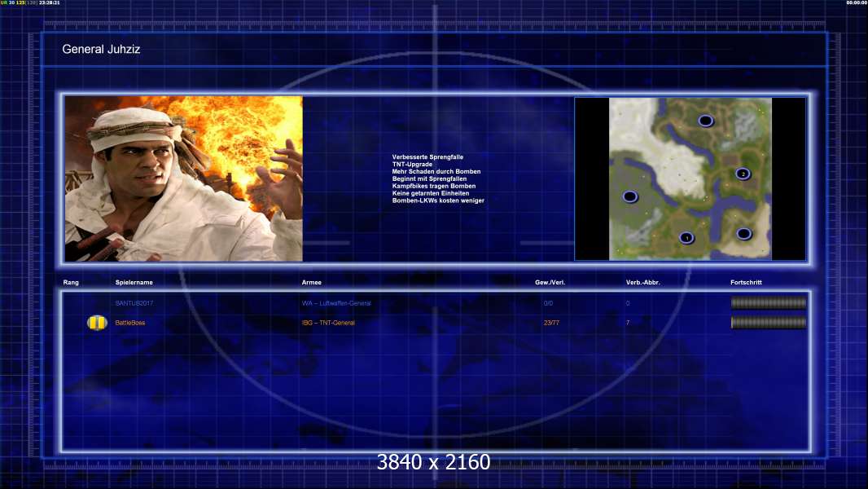Click the 23/77 win/loss value
868x489 pixels.
click(x=551, y=323)
